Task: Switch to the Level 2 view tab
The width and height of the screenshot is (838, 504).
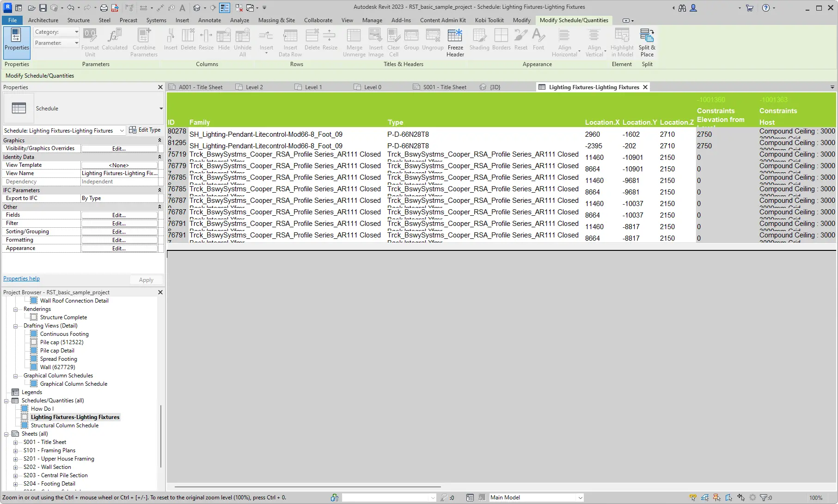Action: 254,87
